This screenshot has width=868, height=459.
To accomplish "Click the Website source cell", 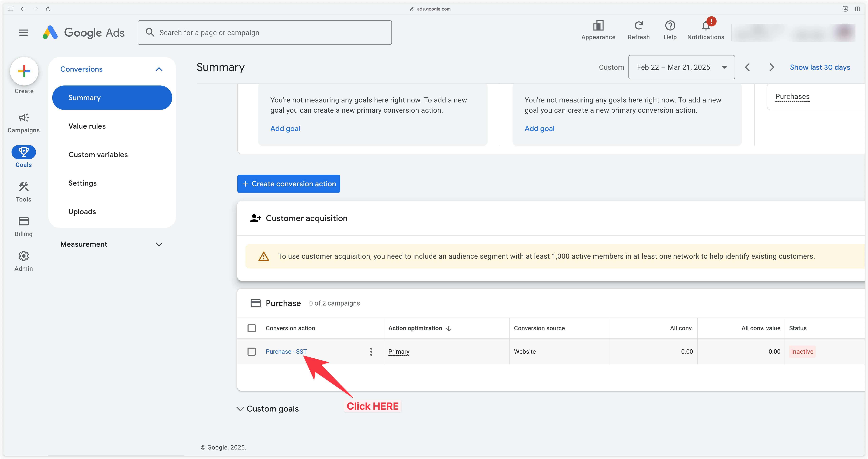I will pyautogui.click(x=525, y=351).
